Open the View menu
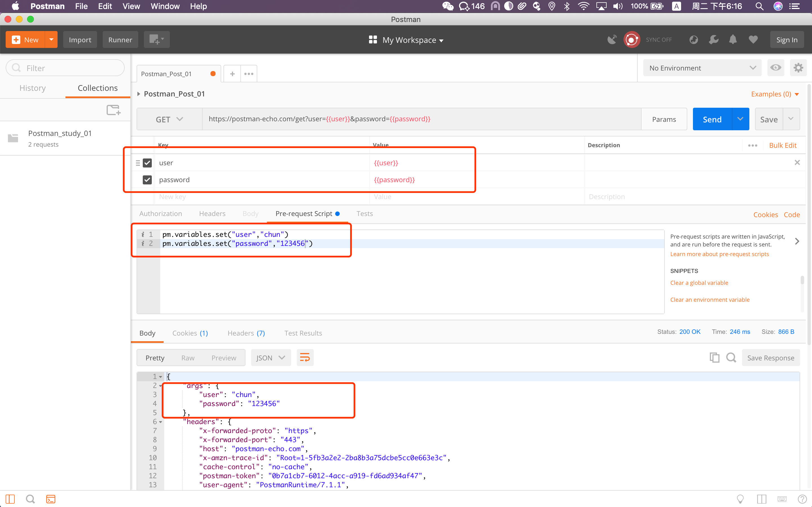 point(131,6)
